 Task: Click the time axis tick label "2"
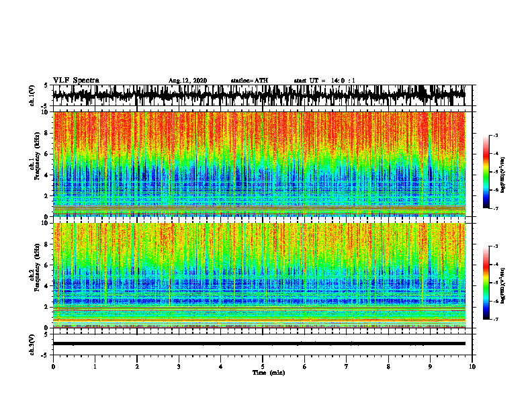tap(137, 367)
